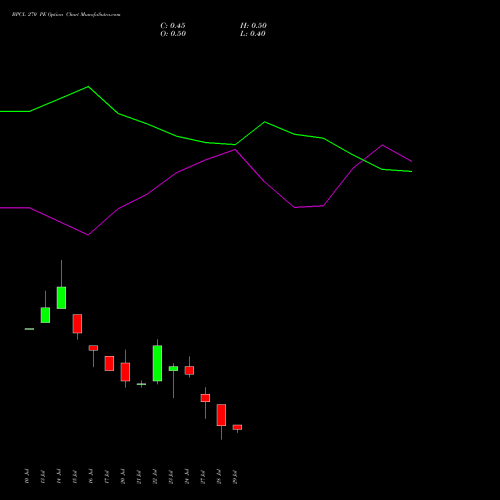
Task: Select the red candle on 15 Jul
Action: tap(77, 324)
